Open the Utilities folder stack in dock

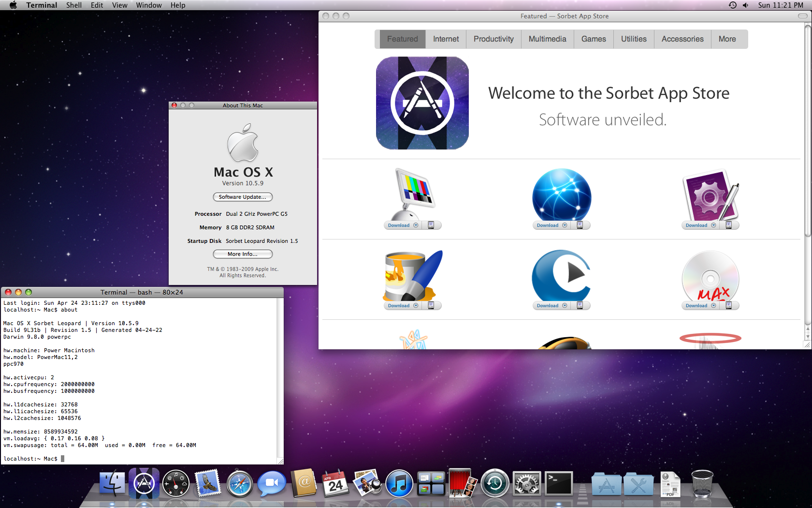[x=638, y=484]
